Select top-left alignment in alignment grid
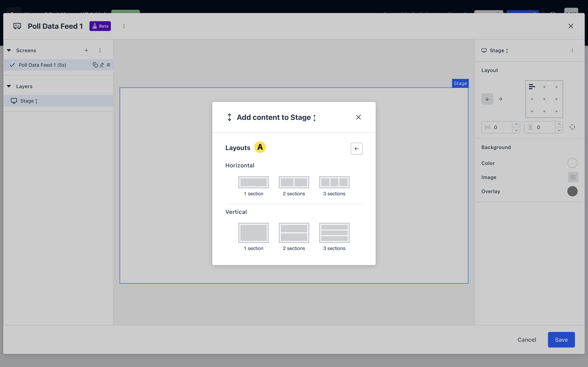 tap(532, 87)
